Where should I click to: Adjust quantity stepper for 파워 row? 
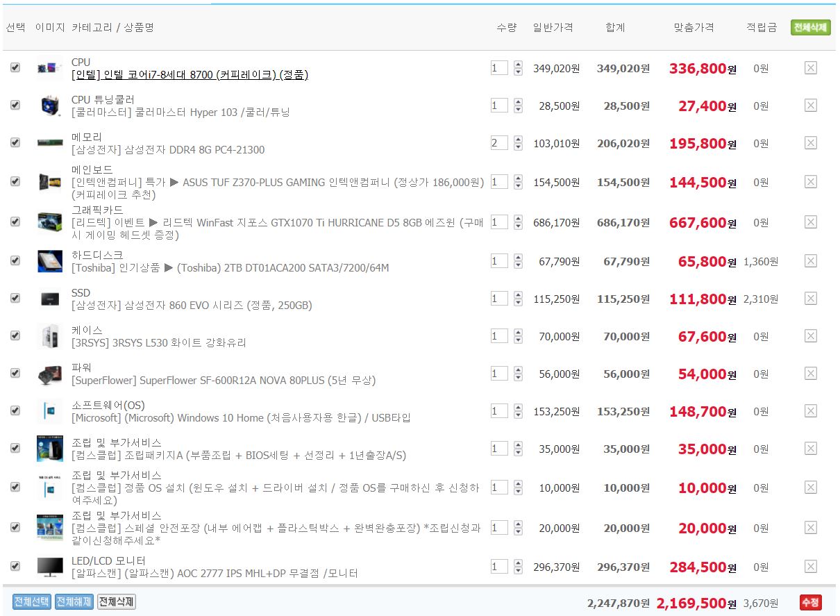[x=518, y=374]
